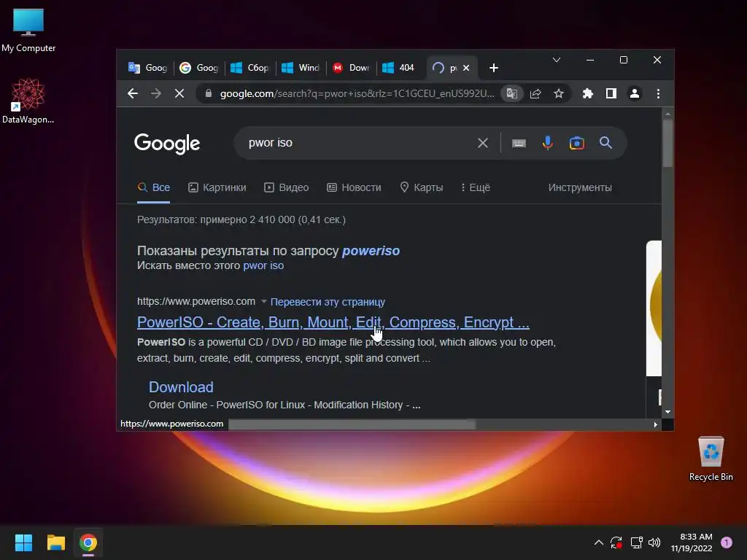Viewport: 747px width, 560px height.
Task: Bookmark this page with star icon
Action: pos(559,94)
